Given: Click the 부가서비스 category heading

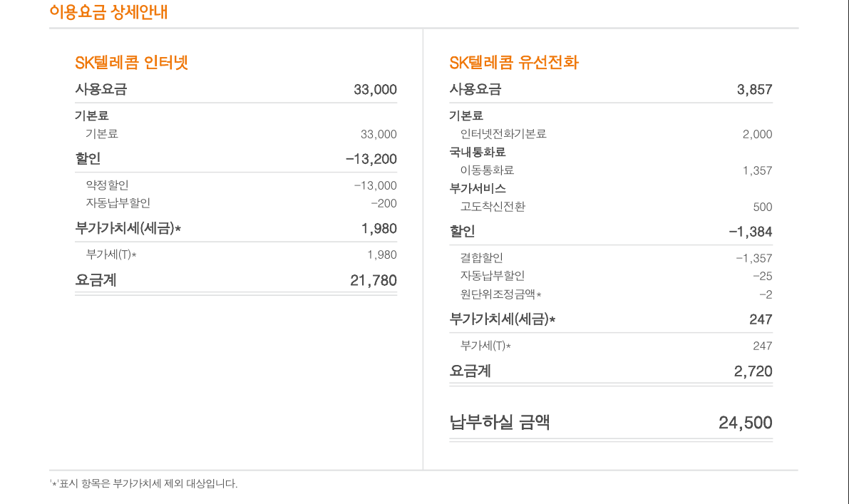Looking at the screenshot, I should pyautogui.click(x=477, y=188).
